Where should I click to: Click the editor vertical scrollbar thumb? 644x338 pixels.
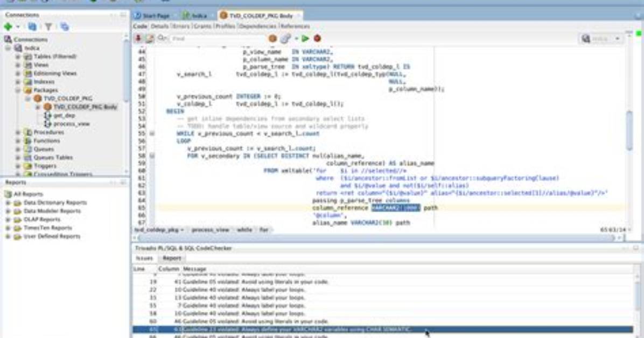629,131
